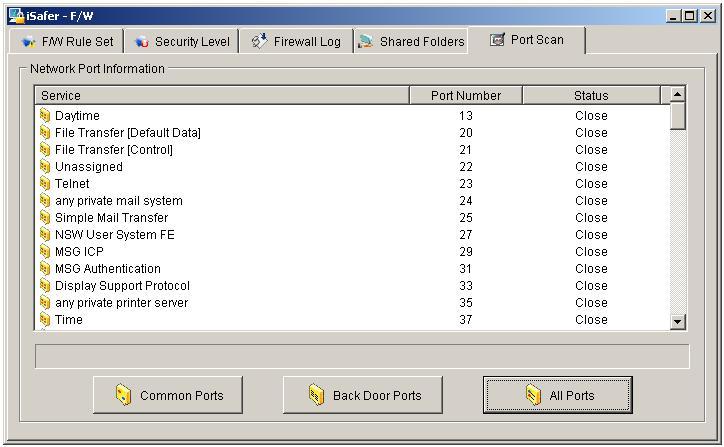Click the Close status for port 35

(591, 302)
